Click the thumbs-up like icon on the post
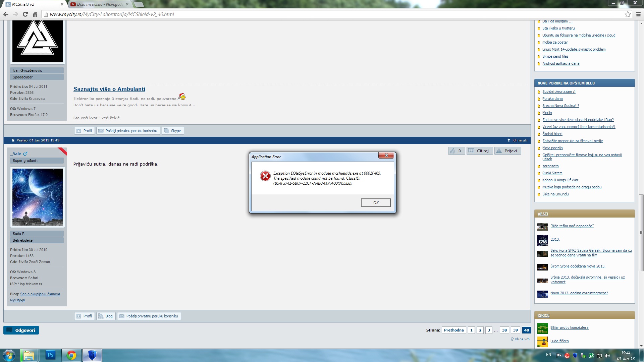The height and width of the screenshot is (362, 644). coord(452,151)
